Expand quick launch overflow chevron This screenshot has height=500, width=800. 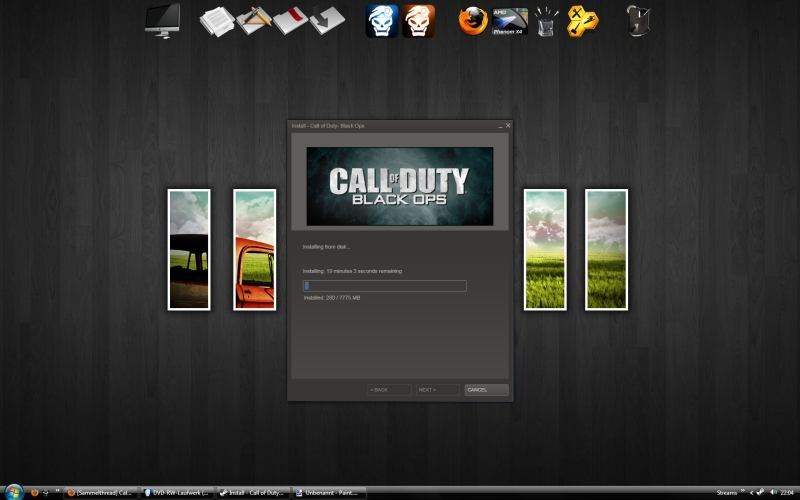pyautogui.click(x=58, y=491)
